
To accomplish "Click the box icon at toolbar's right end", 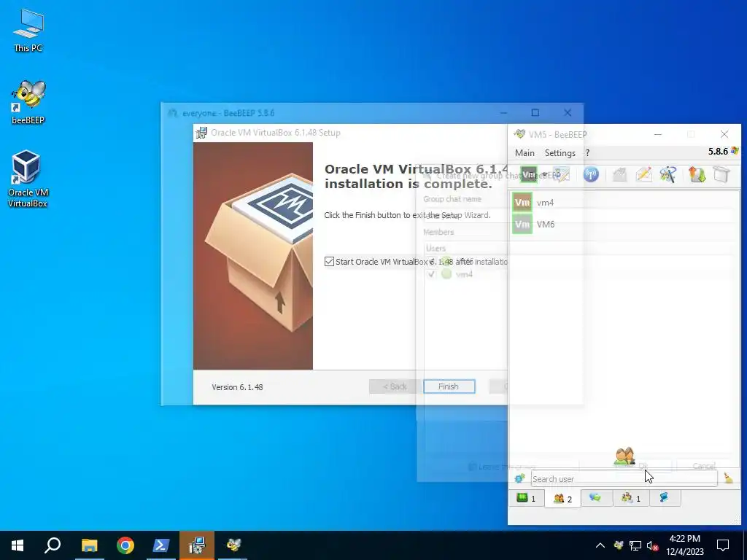I will (721, 175).
